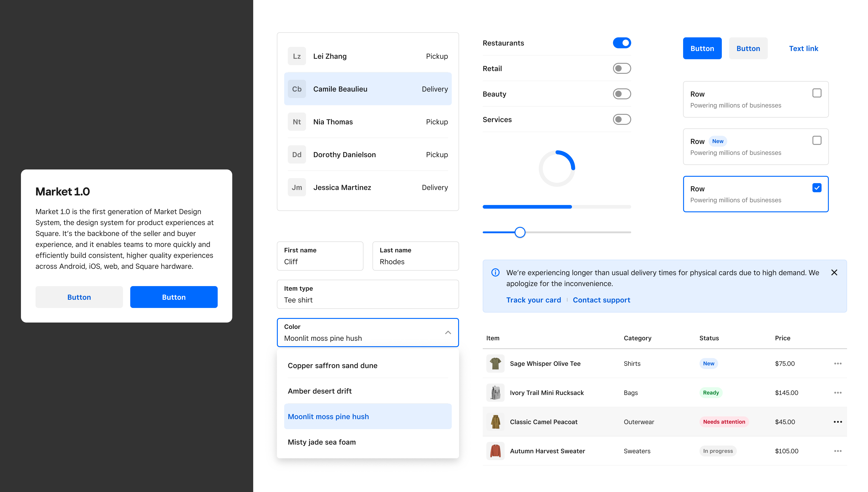Open the ellipsis menu for Sage Whisper Olive Tee
This screenshot has height=492, width=868.
click(838, 363)
